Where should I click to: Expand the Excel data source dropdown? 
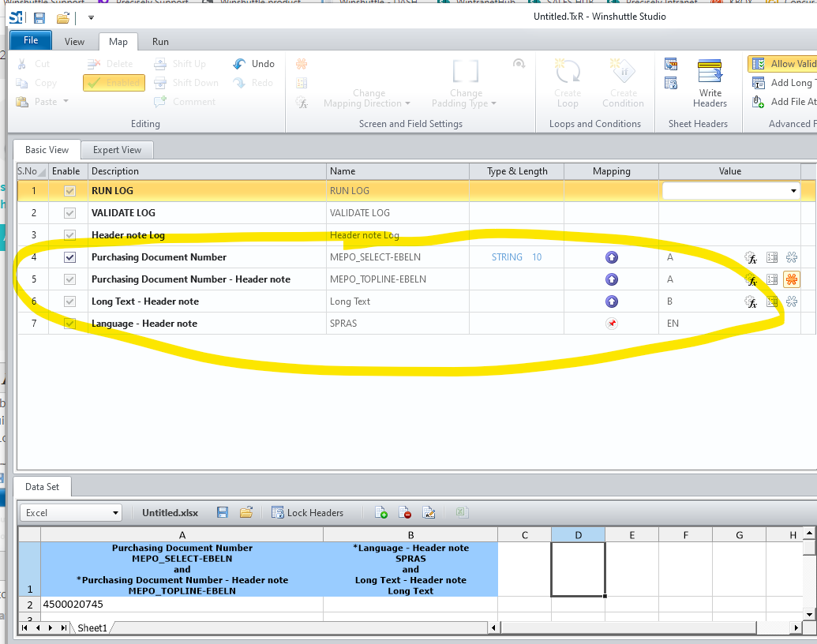coord(116,513)
